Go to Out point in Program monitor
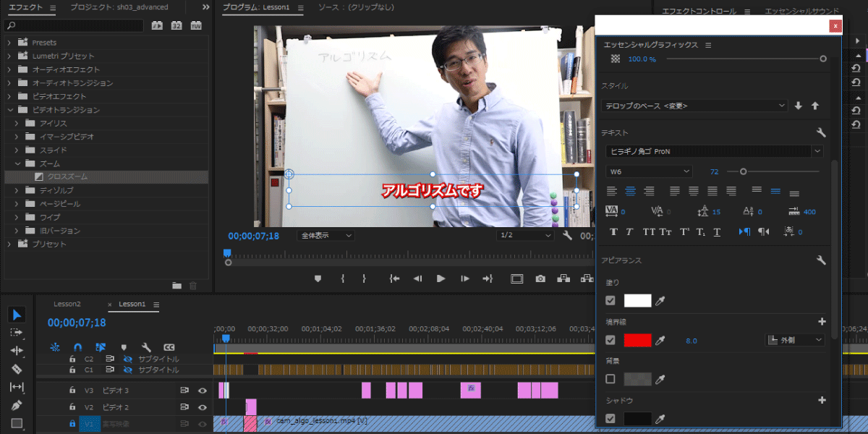Image resolution: width=868 pixels, height=434 pixels. point(488,278)
